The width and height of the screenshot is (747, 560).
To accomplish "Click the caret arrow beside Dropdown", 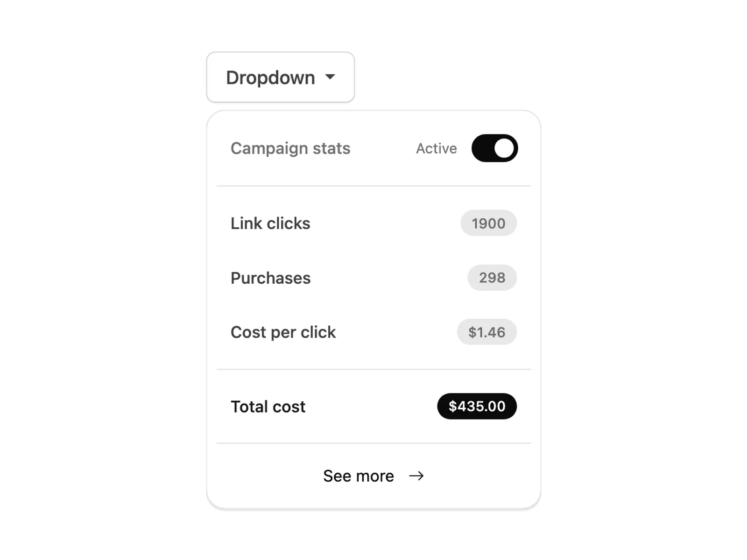I will tap(330, 77).
